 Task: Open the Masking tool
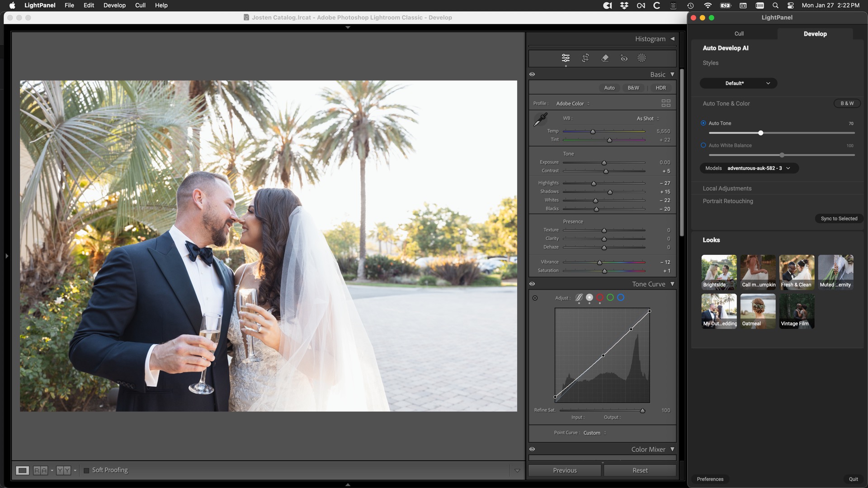tap(642, 58)
